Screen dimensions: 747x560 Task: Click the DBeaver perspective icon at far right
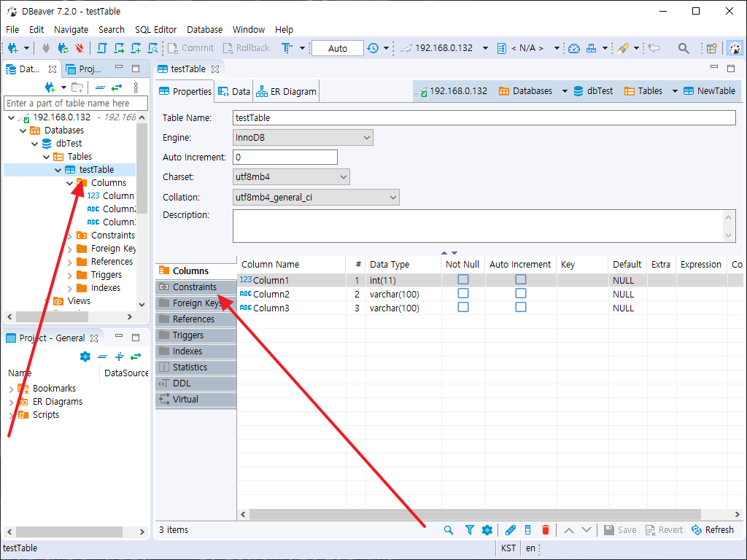pos(735,48)
